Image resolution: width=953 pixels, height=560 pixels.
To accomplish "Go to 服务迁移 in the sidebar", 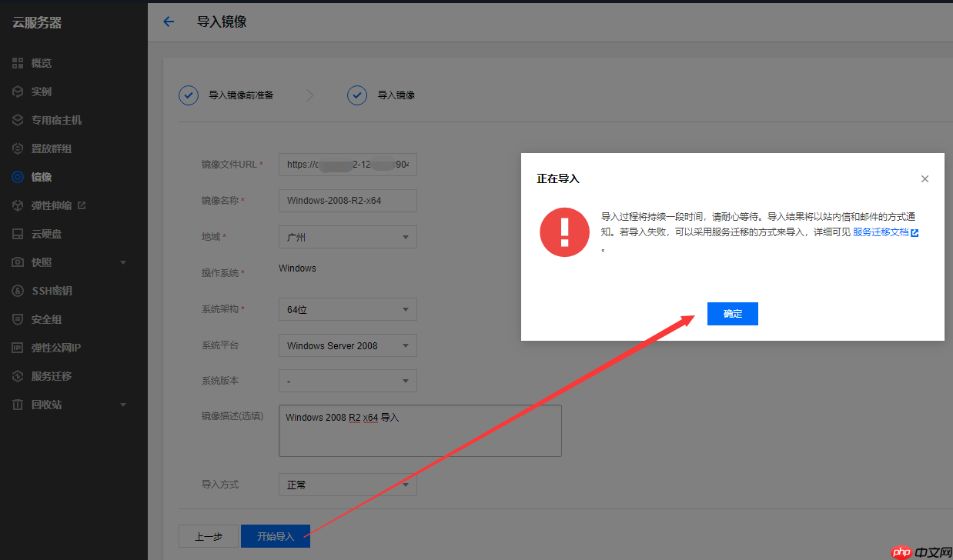I will click(51, 376).
